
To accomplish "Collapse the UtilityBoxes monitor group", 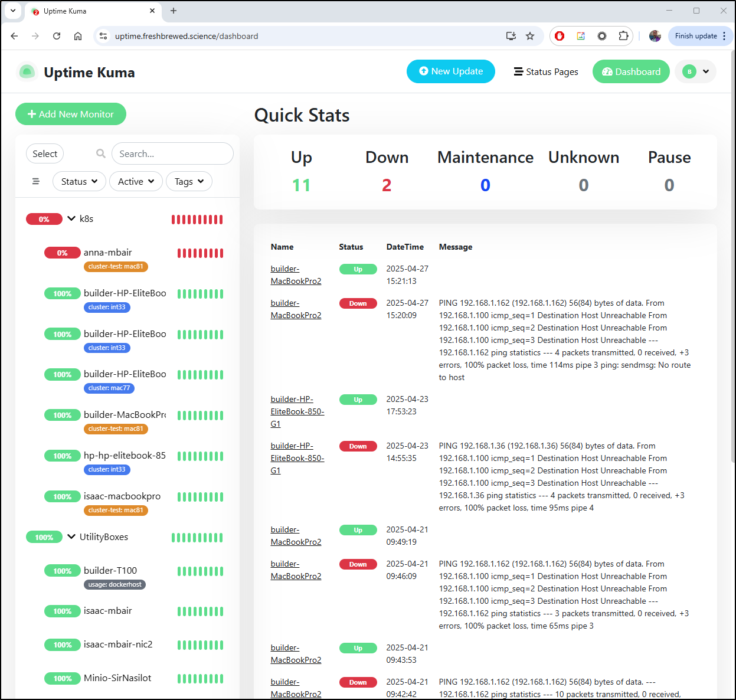I will (x=71, y=537).
